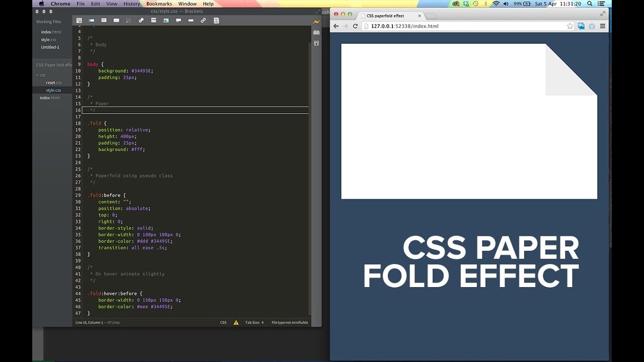Open index.html in Working Files
This screenshot has height=362, width=644.
(x=51, y=32)
